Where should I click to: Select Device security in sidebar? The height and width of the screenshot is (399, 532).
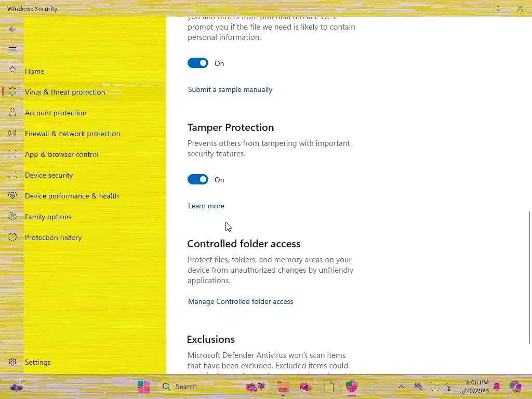point(49,175)
